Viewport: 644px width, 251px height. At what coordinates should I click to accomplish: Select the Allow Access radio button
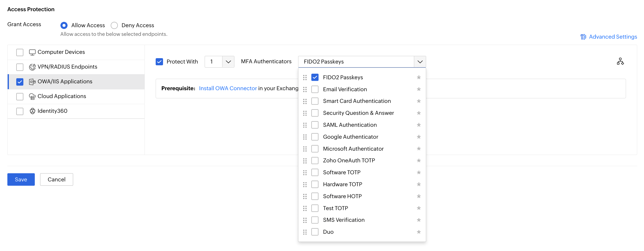(x=64, y=25)
